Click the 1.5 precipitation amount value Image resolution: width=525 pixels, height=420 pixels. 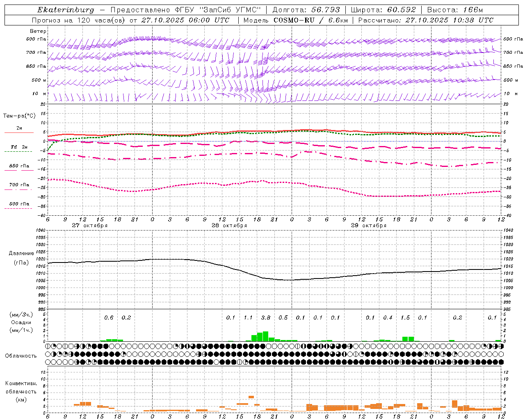click(405, 318)
